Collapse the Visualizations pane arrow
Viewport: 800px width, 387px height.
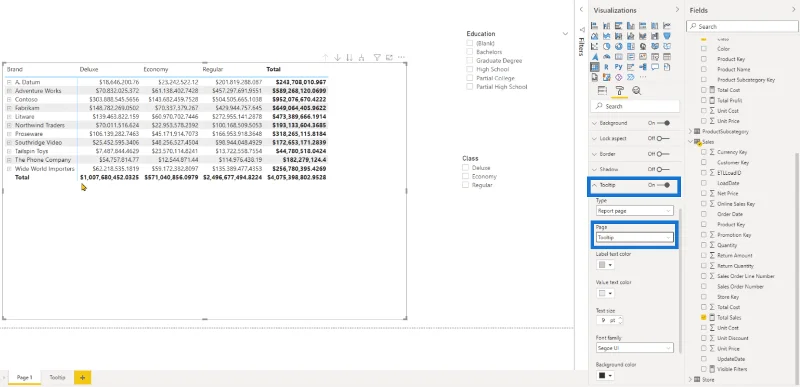[677, 10]
